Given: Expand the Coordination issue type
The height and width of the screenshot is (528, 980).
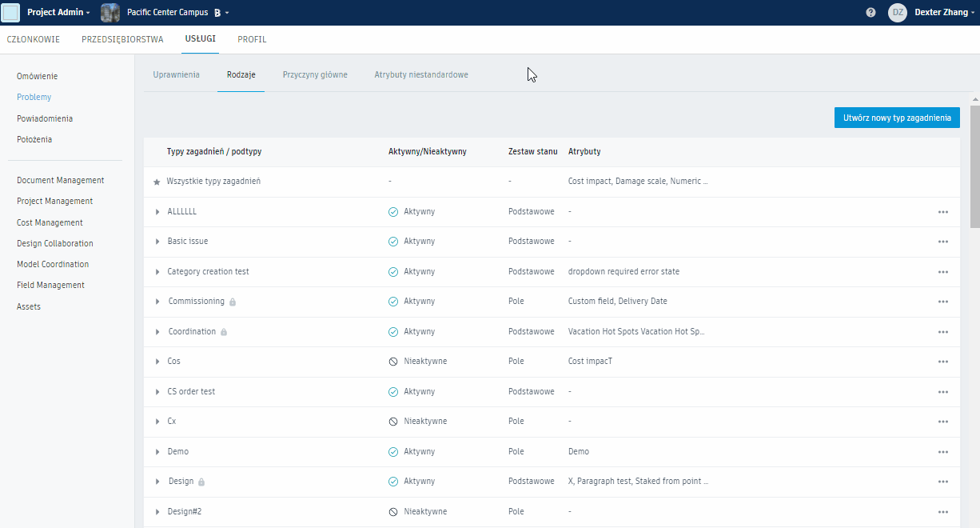Looking at the screenshot, I should pyautogui.click(x=157, y=332).
